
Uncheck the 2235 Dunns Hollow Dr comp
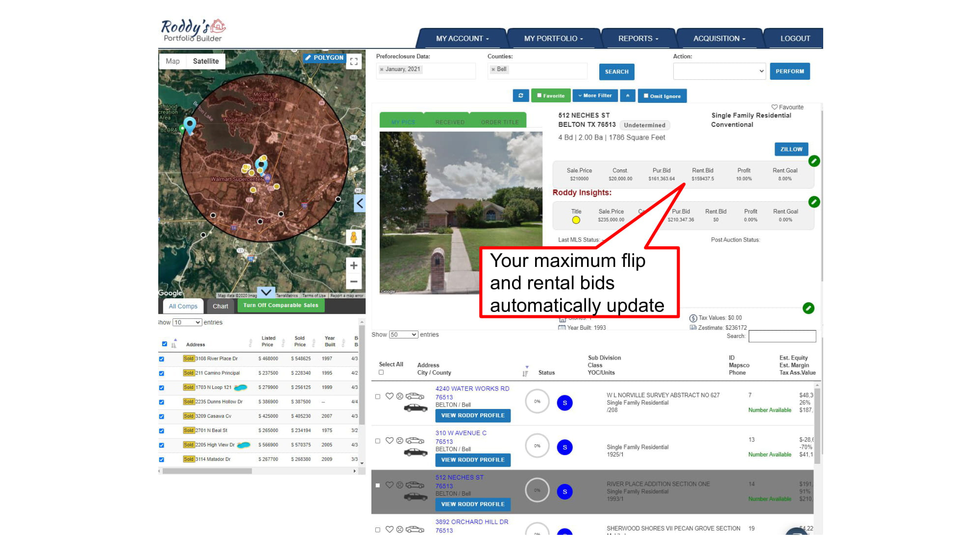[x=162, y=402]
